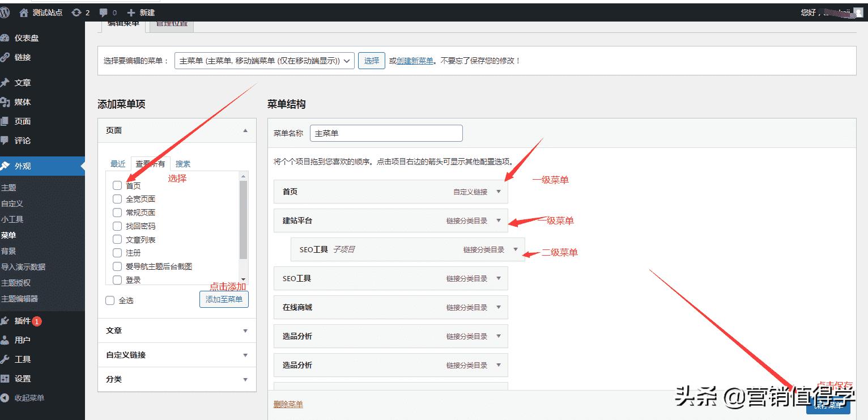This screenshot has height=420, width=868.
Task: Tick the 文章列表 checkbox
Action: 117,240
